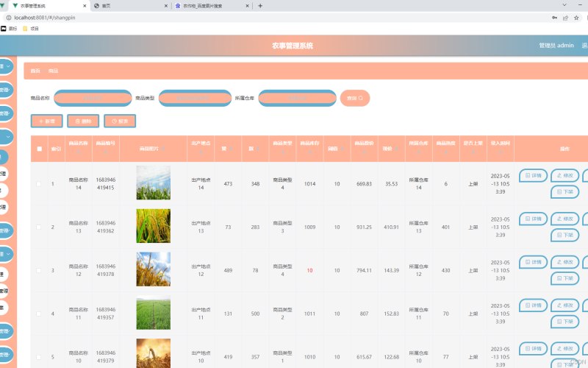
Task: Open new browser tab with plus icon
Action: coord(260,6)
